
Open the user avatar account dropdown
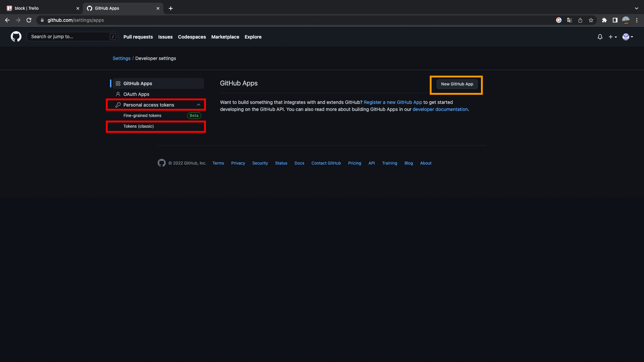(x=628, y=37)
